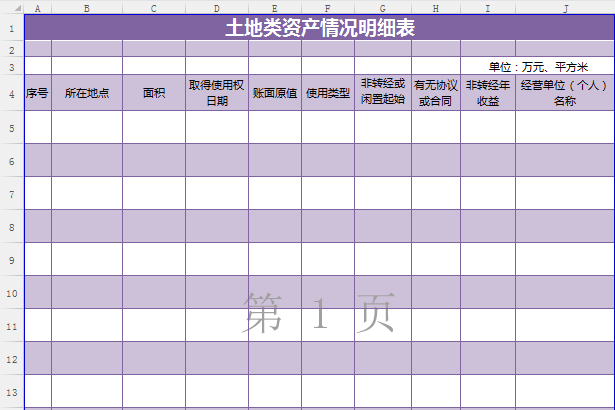Select row 4 header
The width and height of the screenshot is (615, 410).
click(x=11, y=93)
